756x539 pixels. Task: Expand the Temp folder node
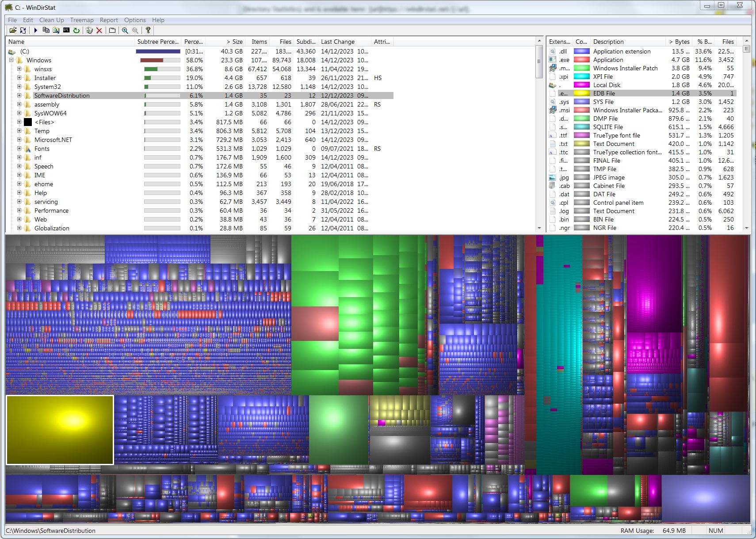click(x=19, y=131)
